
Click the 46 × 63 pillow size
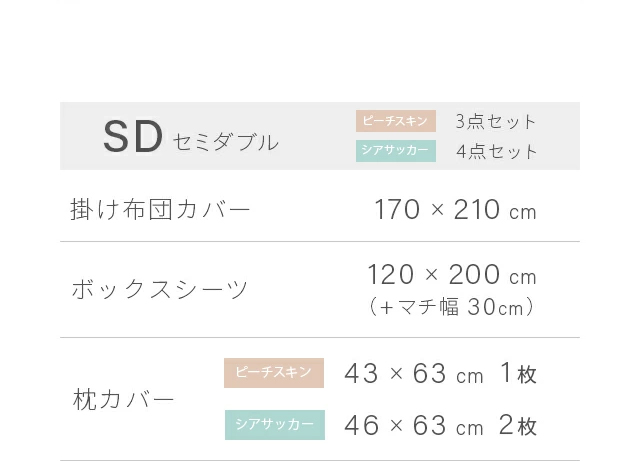[396, 426]
